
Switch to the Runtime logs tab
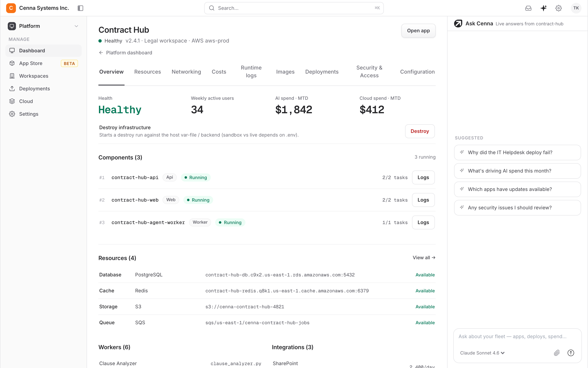pos(251,72)
